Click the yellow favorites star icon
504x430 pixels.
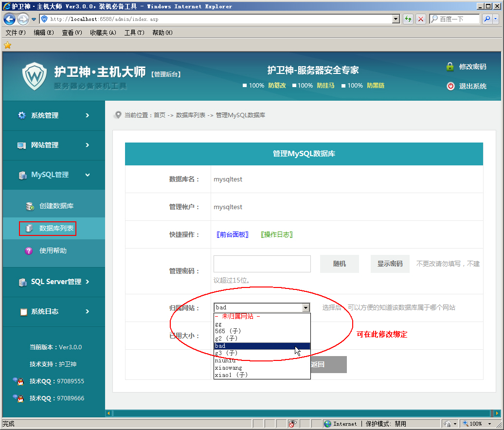pyautogui.click(x=7, y=45)
